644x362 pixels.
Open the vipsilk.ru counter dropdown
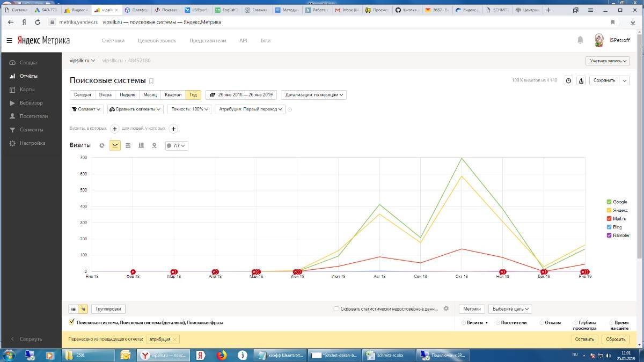point(83,61)
